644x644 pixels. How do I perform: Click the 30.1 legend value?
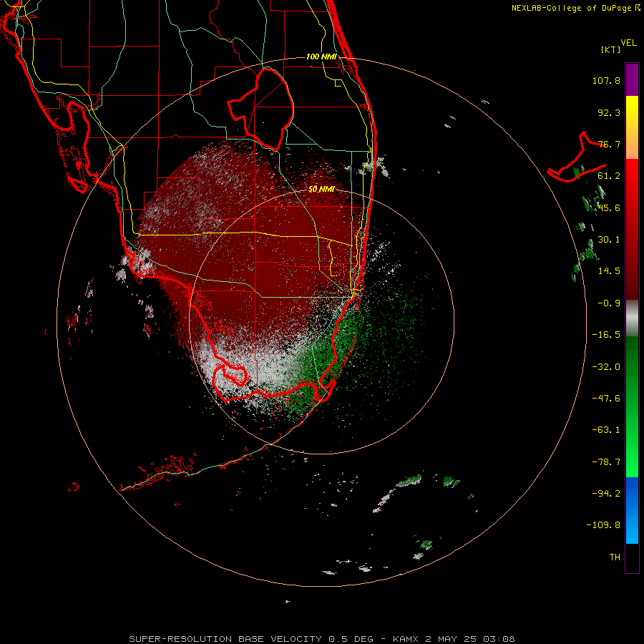(x=609, y=240)
